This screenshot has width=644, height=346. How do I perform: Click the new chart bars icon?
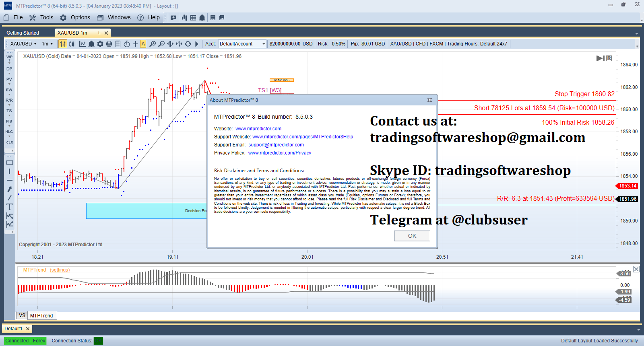(184, 18)
